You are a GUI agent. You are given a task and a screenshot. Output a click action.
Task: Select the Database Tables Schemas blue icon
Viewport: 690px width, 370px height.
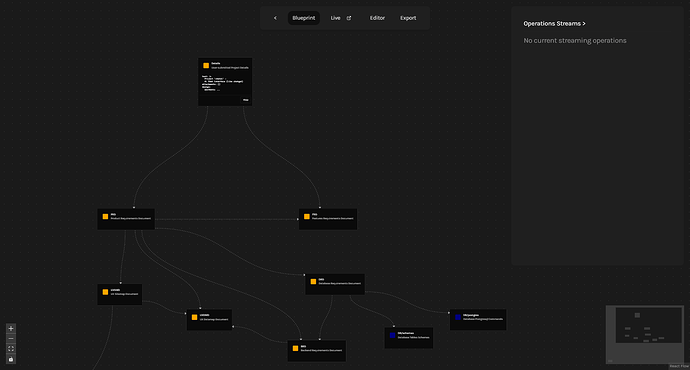[x=393, y=335]
